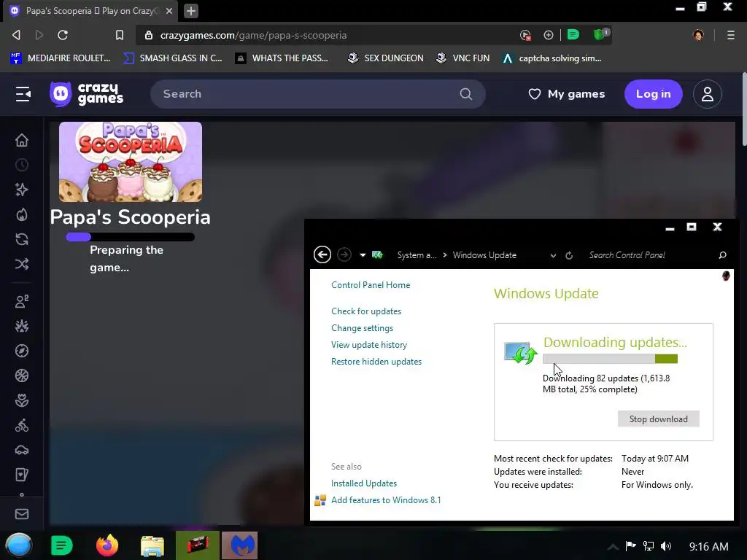Open Trending flame icon in sidebar
Screen dimensions: 747x560
click(x=21, y=214)
